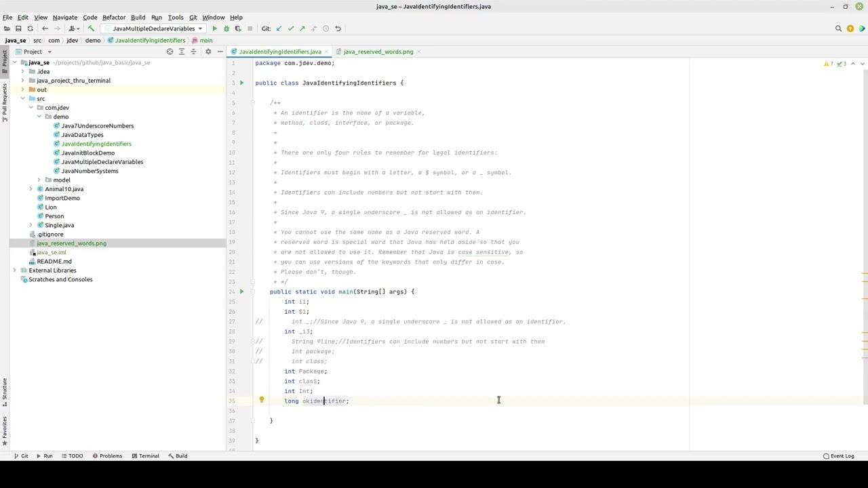Build project with the hammer icon
Image resolution: width=868 pixels, height=488 pixels.
pos(91,28)
